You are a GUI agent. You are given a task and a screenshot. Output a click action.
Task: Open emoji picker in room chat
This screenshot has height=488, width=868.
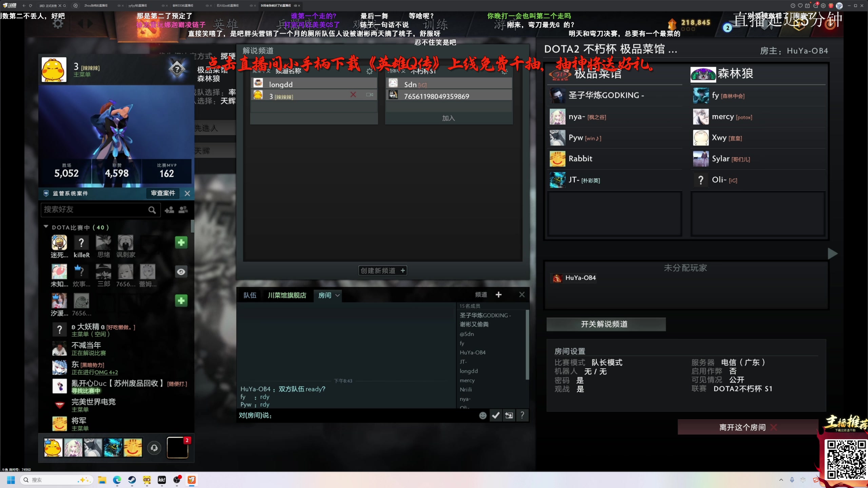[483, 415]
